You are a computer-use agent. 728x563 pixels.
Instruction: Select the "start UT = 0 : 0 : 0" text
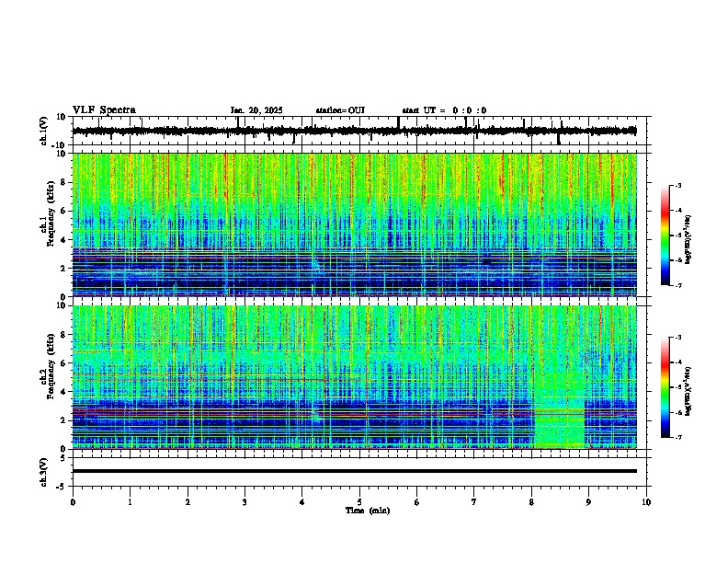tap(444, 110)
